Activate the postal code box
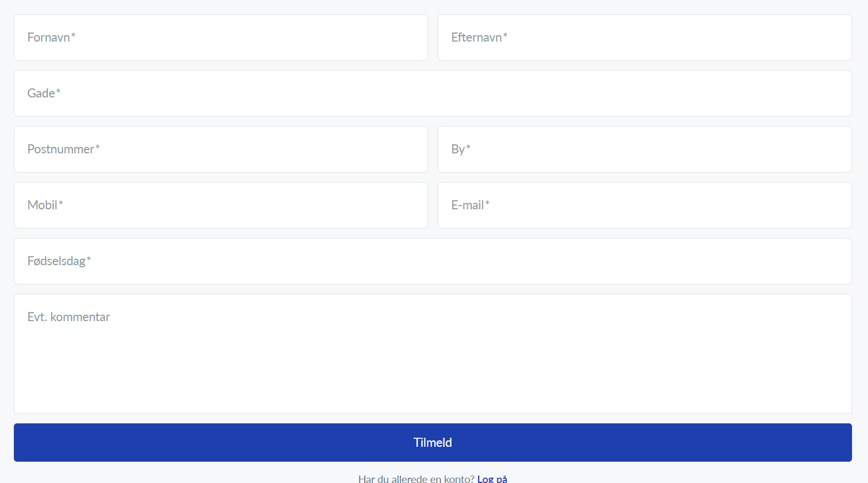Viewport: 868px width, 483px height. click(x=220, y=150)
